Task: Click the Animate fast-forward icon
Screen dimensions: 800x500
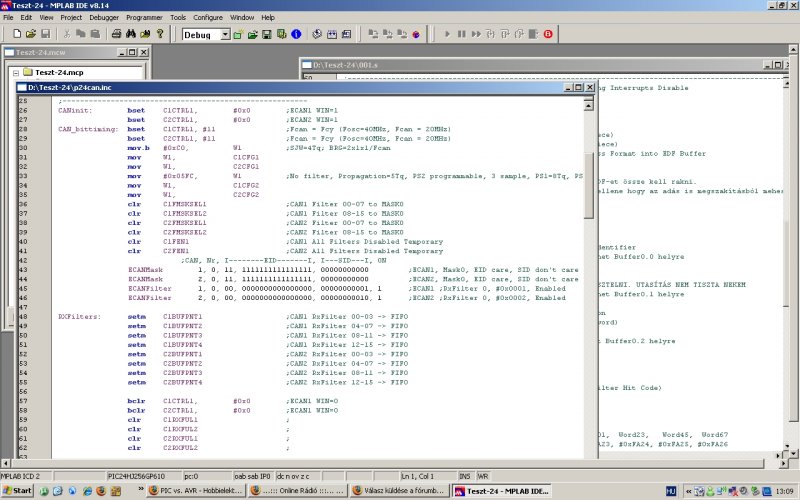Action: point(476,34)
